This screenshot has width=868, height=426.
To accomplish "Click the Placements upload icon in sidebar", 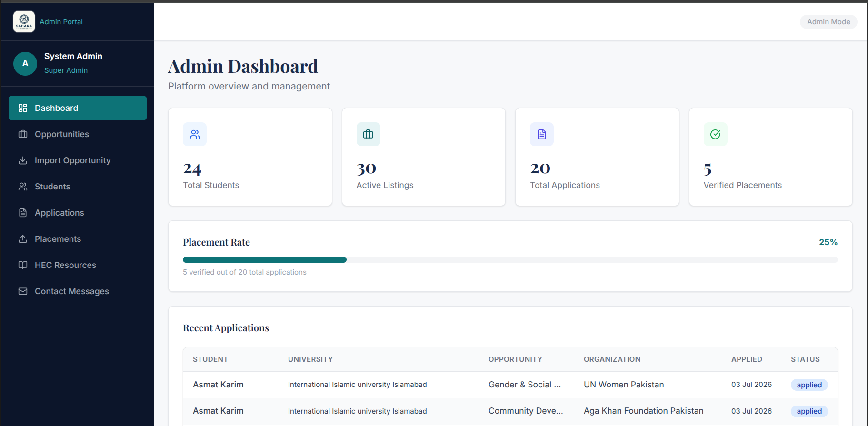I will [23, 239].
